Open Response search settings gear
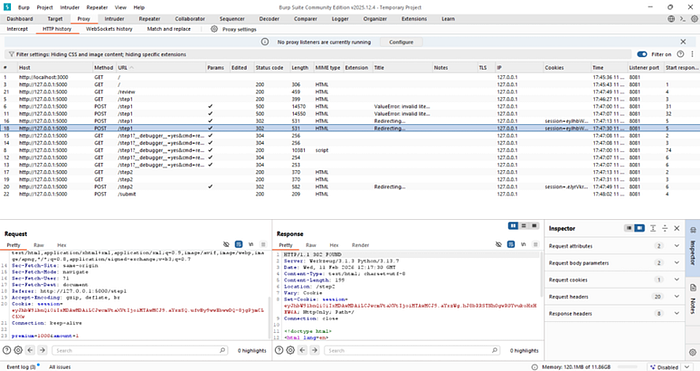Screen dimensions: 700x371 point(291,350)
